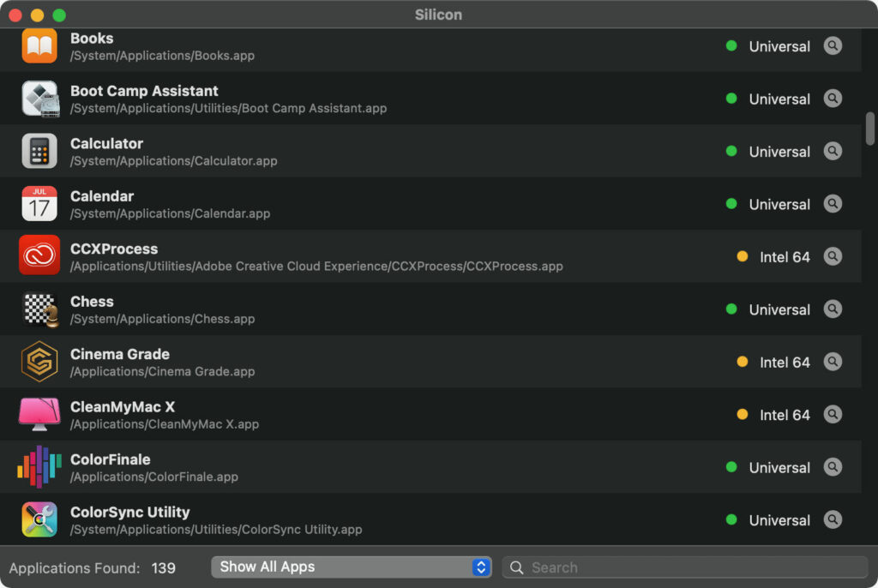Image resolution: width=878 pixels, height=588 pixels.
Task: Click the Boot Camp Assistant app icon
Action: click(x=39, y=99)
